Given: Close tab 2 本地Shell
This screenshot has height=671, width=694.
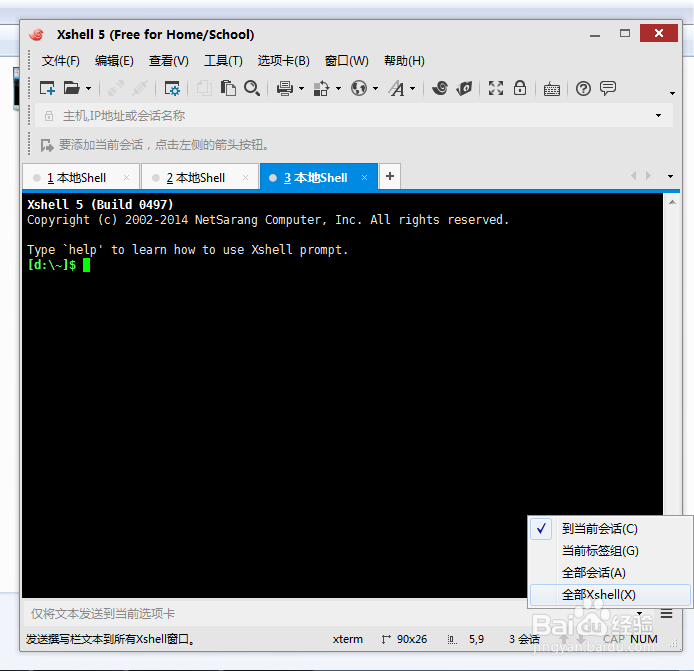Looking at the screenshot, I should (x=246, y=177).
